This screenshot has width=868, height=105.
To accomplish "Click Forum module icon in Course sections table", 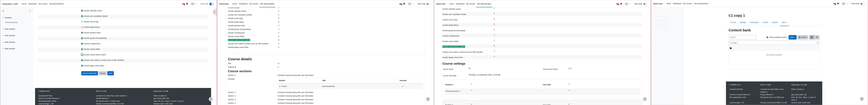I will (x=280, y=86).
